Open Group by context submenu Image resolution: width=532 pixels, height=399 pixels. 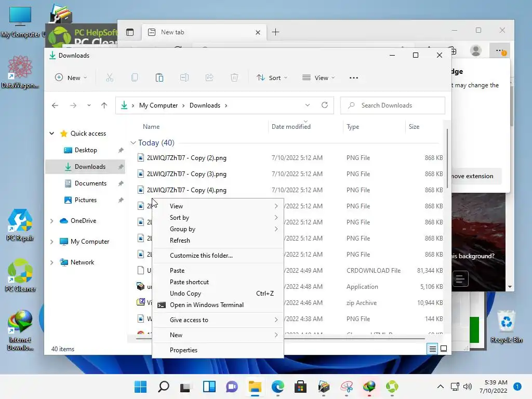point(218,229)
